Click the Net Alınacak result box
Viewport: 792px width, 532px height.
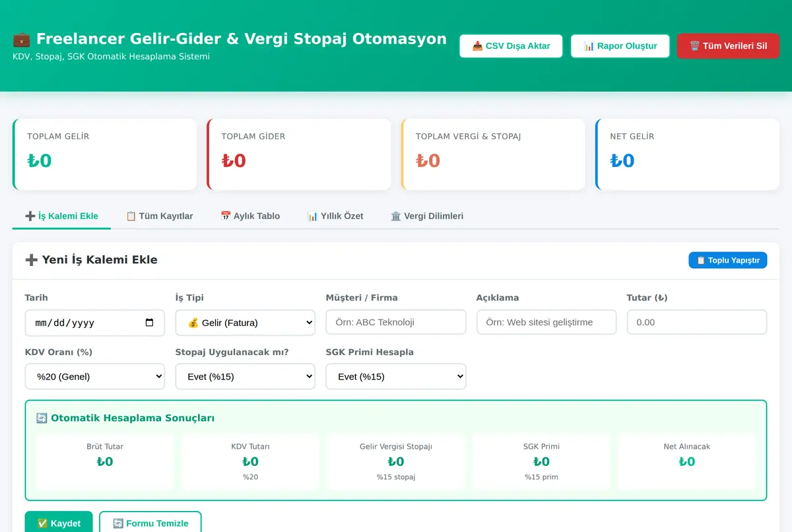click(x=687, y=461)
